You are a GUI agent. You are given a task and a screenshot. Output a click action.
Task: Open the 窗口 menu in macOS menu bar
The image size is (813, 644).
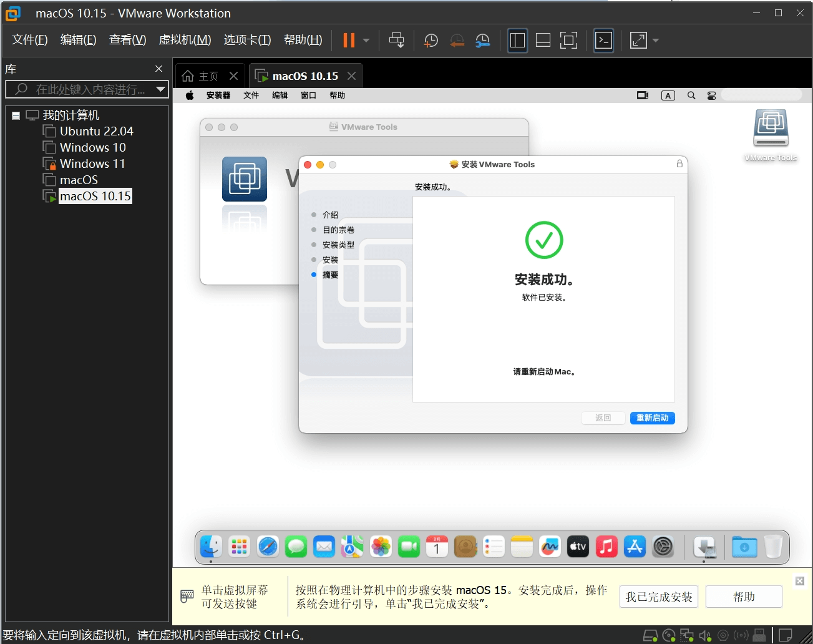click(x=308, y=95)
